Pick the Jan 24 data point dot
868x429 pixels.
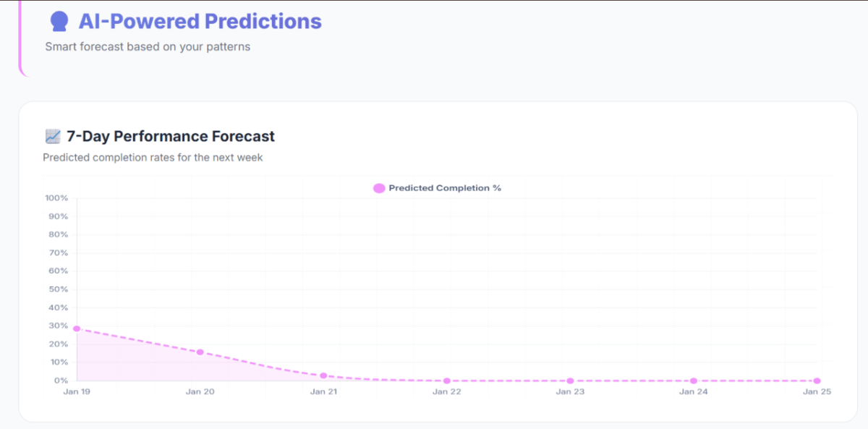point(694,381)
